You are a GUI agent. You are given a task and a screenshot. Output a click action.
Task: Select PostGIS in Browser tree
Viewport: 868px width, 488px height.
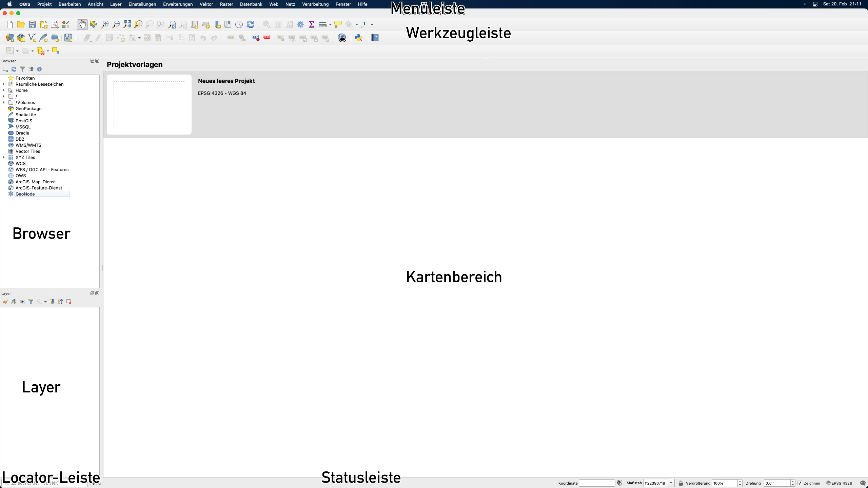(24, 121)
